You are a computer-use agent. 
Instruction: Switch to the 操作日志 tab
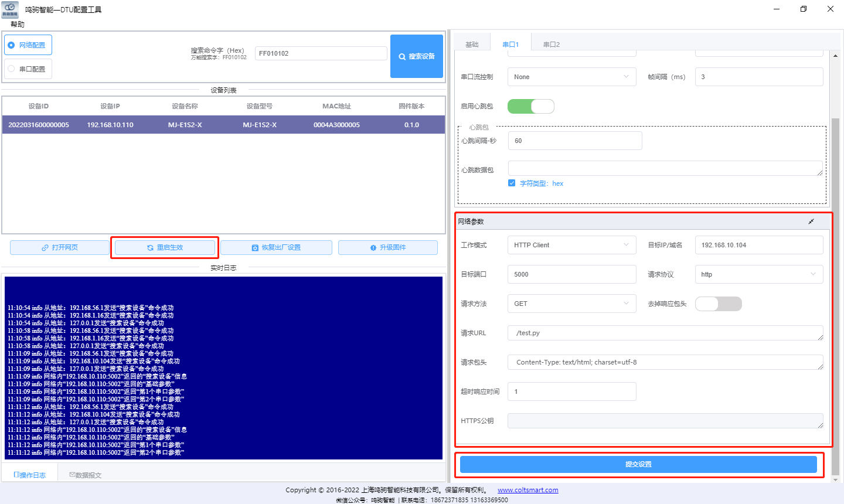click(x=29, y=475)
